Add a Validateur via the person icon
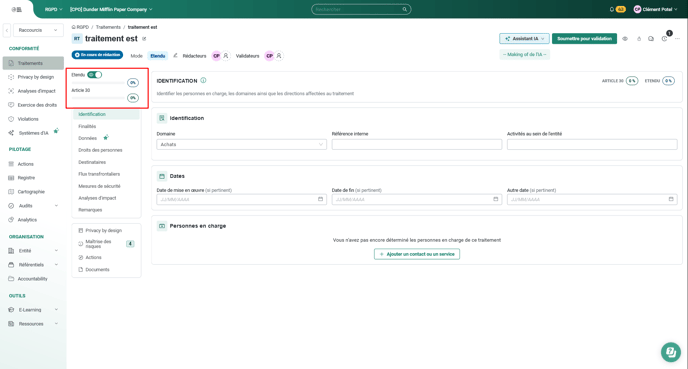The width and height of the screenshot is (688, 369). tap(279, 56)
